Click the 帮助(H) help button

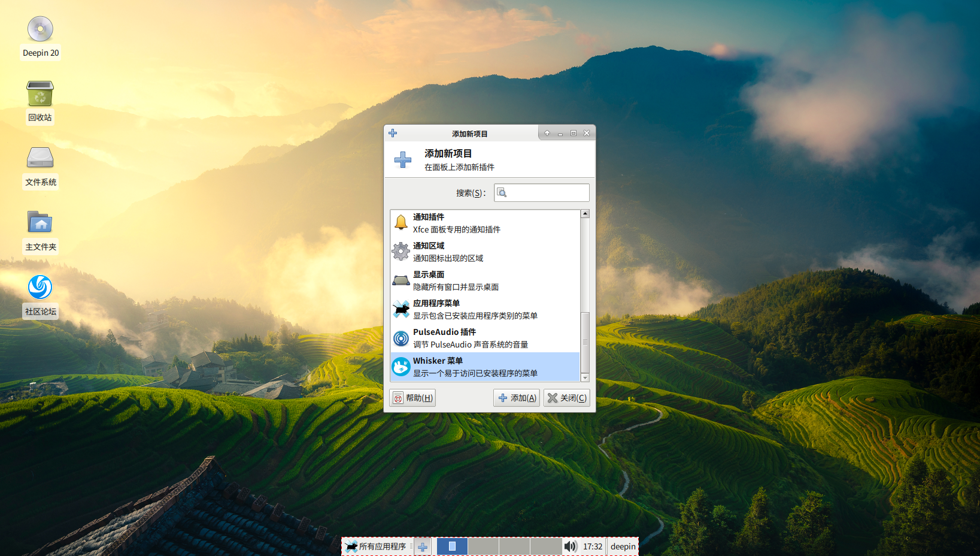coord(412,398)
